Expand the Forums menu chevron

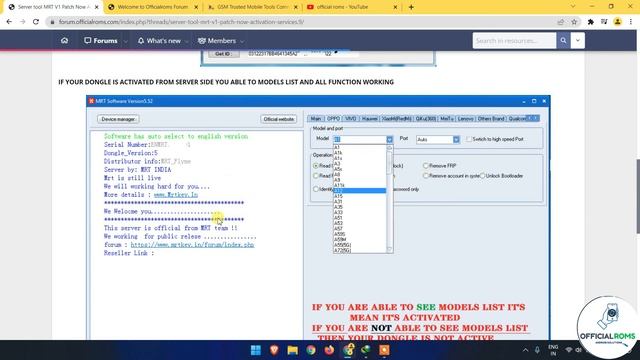pos(126,41)
